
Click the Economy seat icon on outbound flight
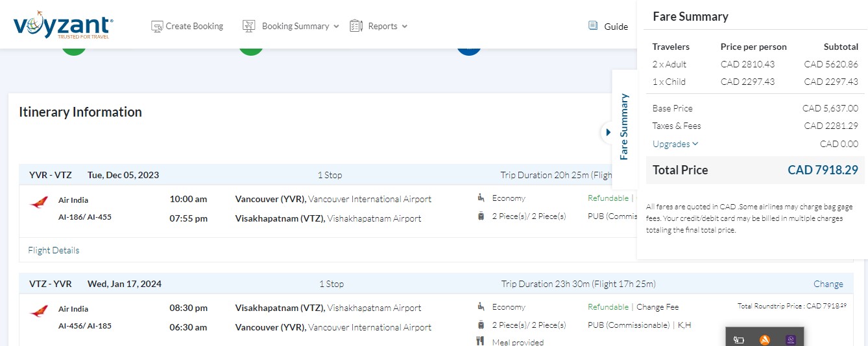point(481,198)
